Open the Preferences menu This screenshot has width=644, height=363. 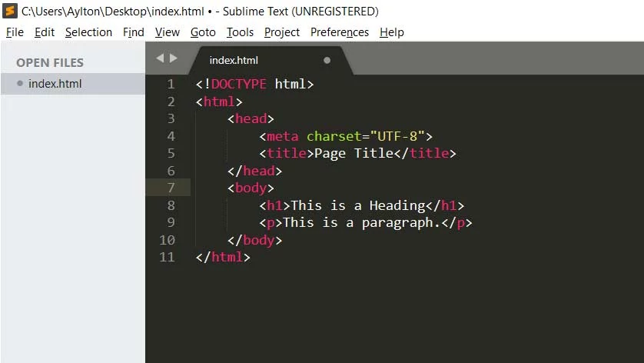pos(339,32)
